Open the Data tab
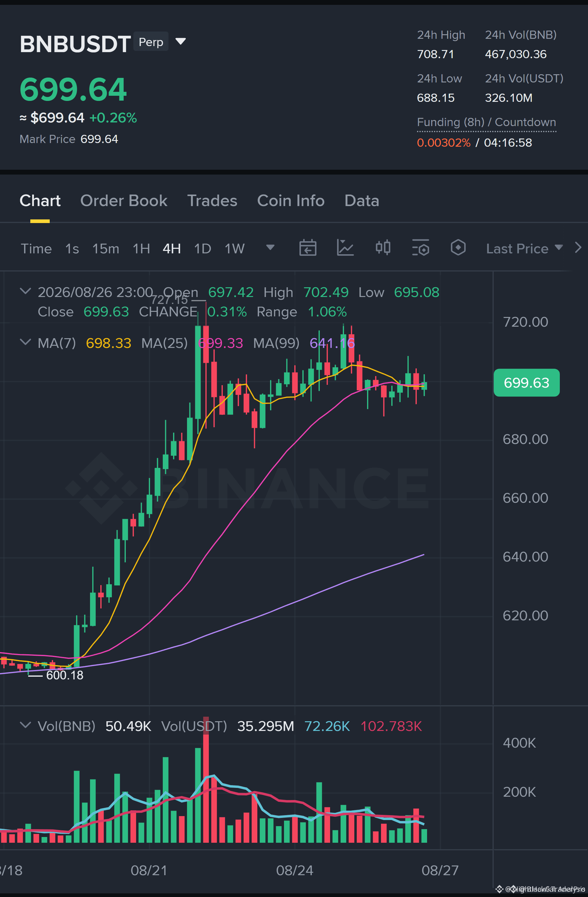Image resolution: width=588 pixels, height=897 pixels. (x=362, y=201)
